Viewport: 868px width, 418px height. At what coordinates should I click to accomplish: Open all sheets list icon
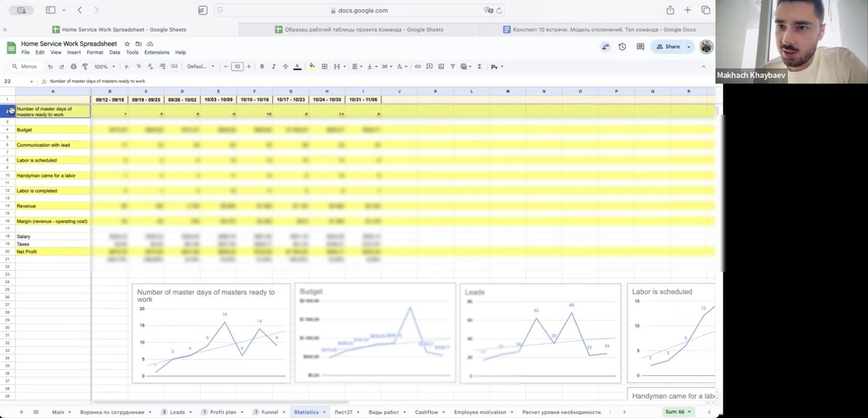point(36,412)
